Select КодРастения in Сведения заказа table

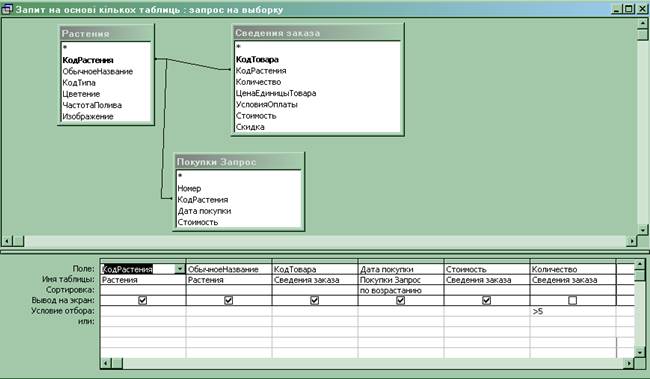click(x=261, y=70)
